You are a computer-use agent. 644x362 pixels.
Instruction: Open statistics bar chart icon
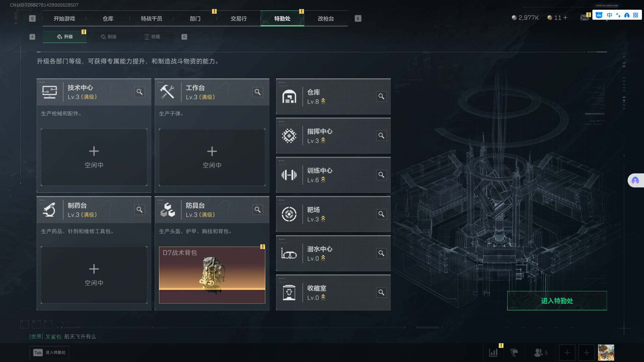493,353
